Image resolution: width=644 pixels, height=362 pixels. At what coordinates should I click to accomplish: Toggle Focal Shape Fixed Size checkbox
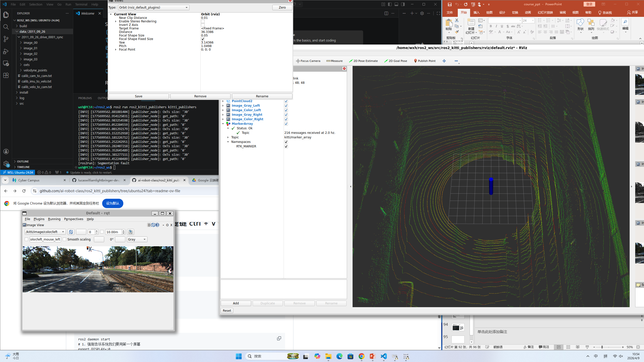click(203, 39)
